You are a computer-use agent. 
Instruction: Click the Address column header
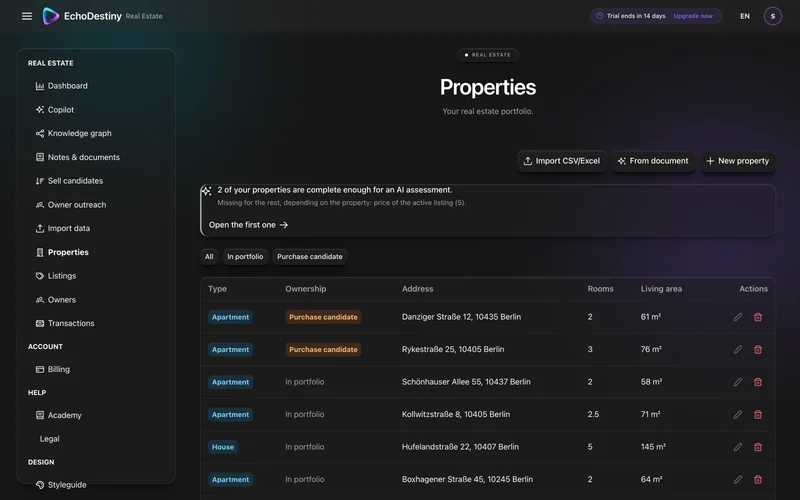point(417,289)
